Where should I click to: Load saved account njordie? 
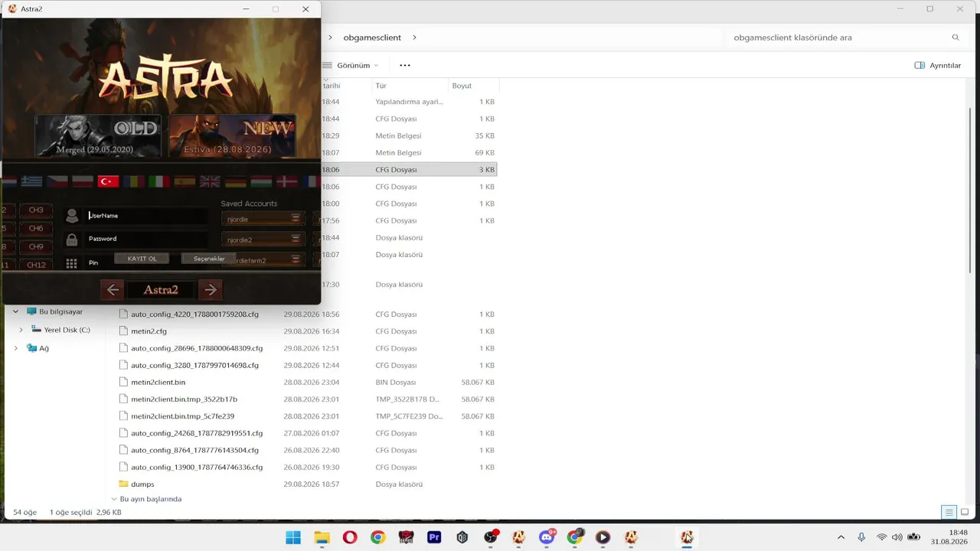coord(263,219)
